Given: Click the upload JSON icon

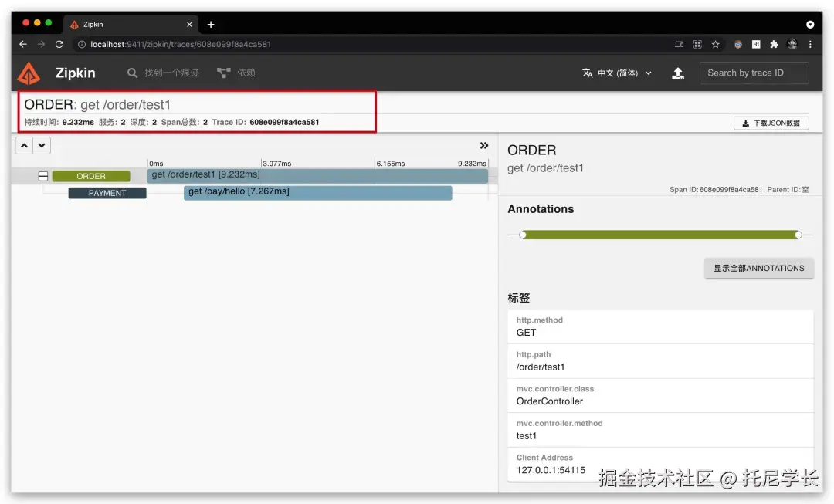Looking at the screenshot, I should point(678,73).
